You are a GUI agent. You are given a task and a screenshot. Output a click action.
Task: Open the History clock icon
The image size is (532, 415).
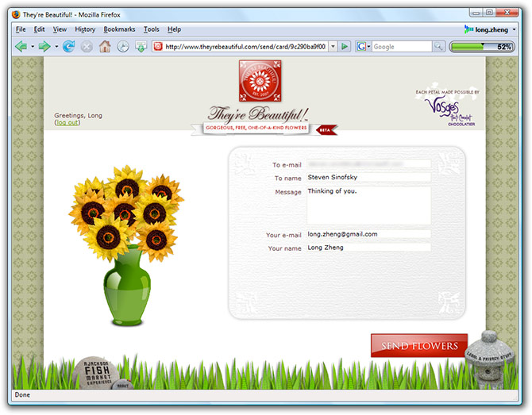point(123,47)
